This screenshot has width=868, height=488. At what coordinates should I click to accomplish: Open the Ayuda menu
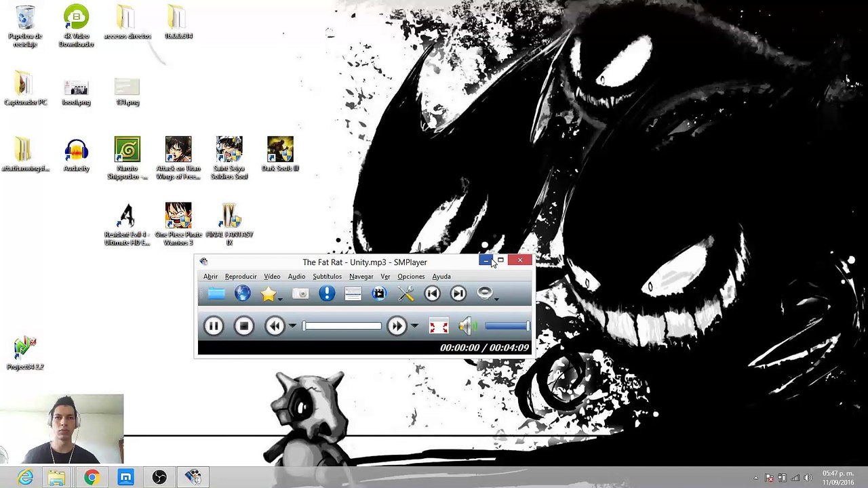click(x=441, y=277)
